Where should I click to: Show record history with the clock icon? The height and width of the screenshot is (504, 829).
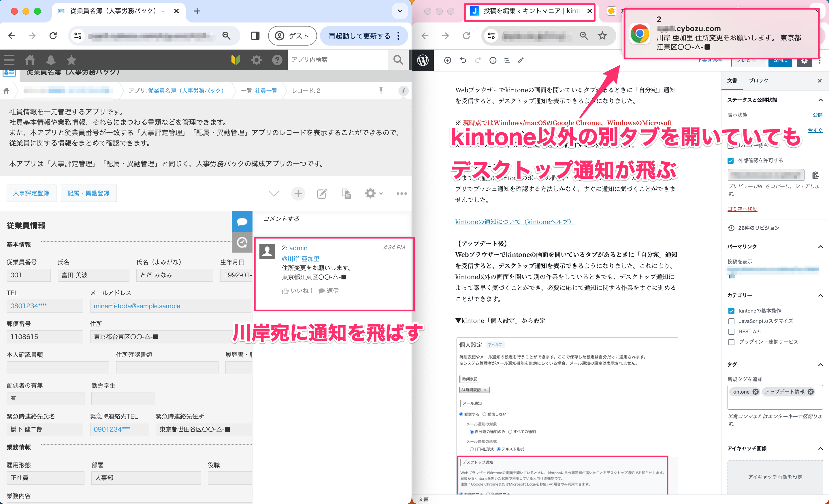[x=242, y=242]
